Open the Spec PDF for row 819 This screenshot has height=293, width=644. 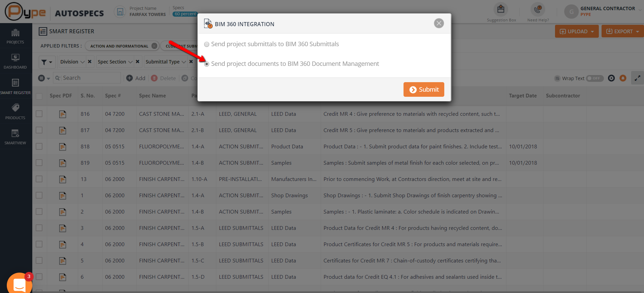62,163
